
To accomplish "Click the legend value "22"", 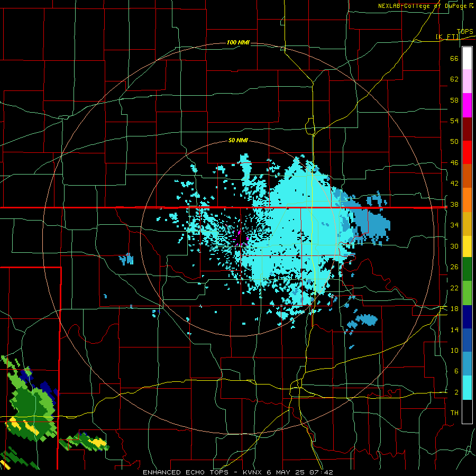I will 454,288.
